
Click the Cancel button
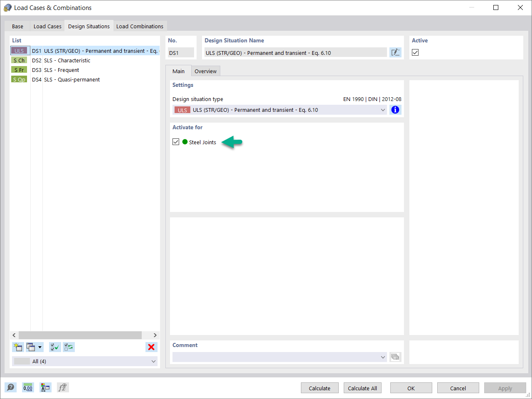(x=458, y=388)
